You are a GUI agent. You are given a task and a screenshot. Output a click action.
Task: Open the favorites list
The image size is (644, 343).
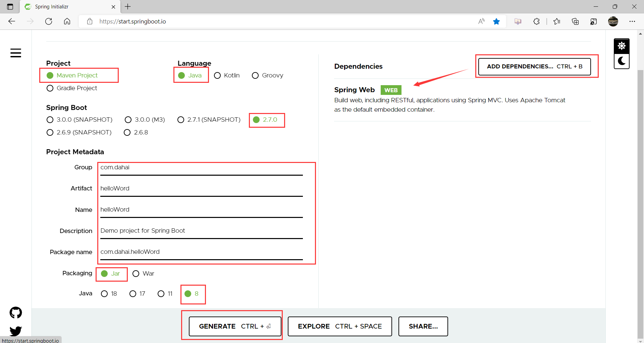click(557, 21)
